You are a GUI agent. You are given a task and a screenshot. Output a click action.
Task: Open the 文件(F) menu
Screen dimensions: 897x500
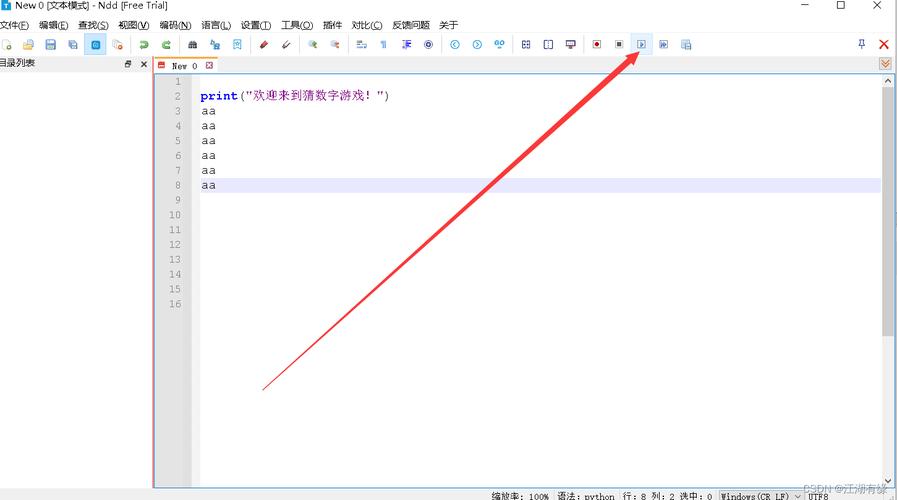click(14, 25)
